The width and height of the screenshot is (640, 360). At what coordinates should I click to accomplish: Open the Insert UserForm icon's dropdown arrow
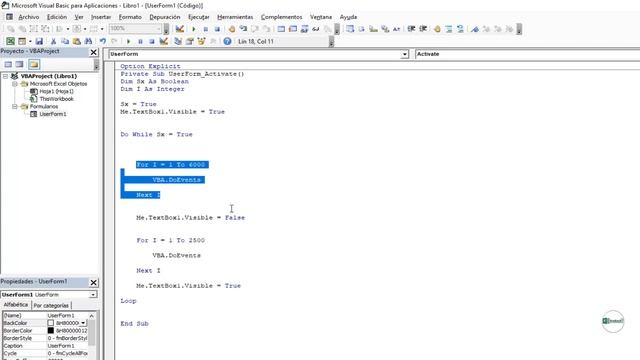tap(30, 41)
